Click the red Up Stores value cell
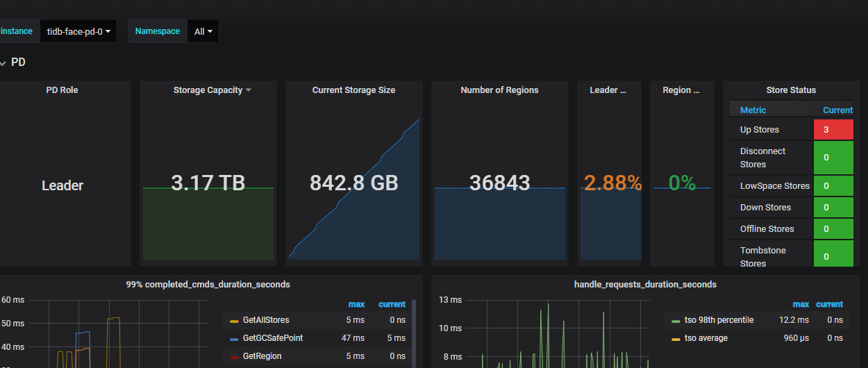The height and width of the screenshot is (368, 868). (x=833, y=130)
